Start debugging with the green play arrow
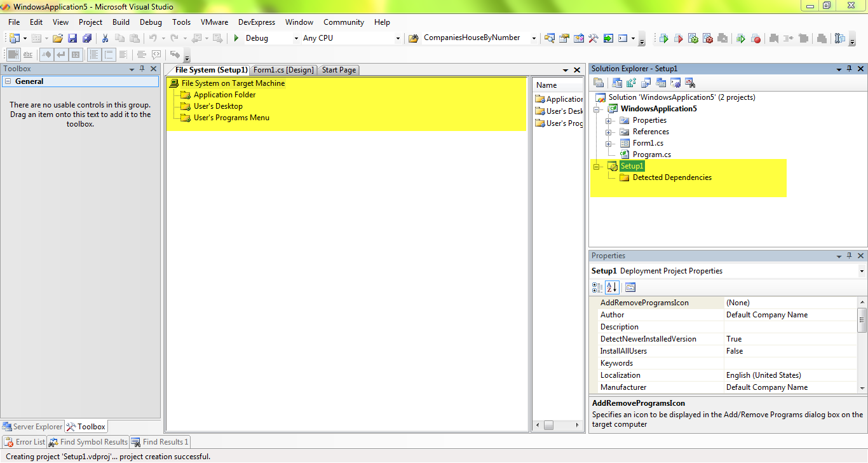868x463 pixels. [236, 38]
